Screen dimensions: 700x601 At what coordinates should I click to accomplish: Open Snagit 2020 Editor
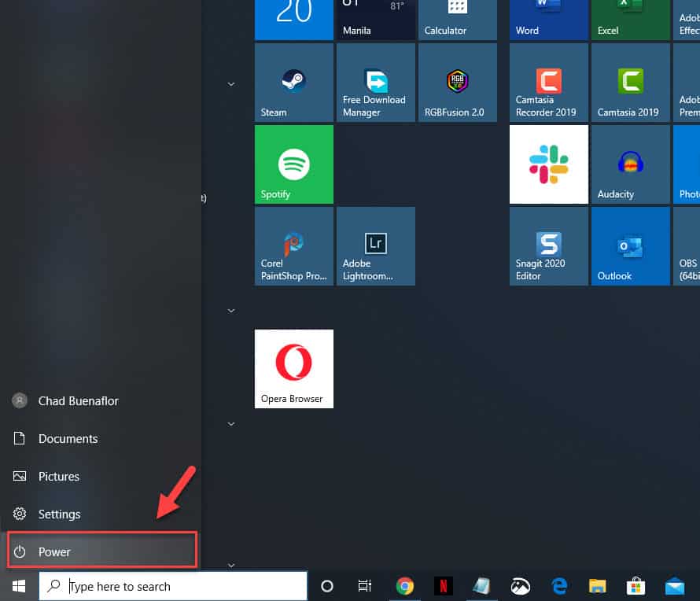[548, 245]
